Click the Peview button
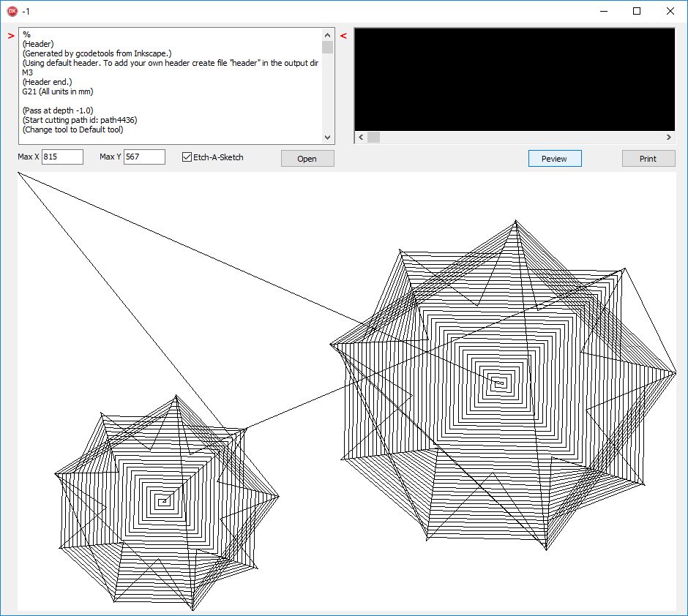Screen dimensions: 688x616 [x=555, y=159]
